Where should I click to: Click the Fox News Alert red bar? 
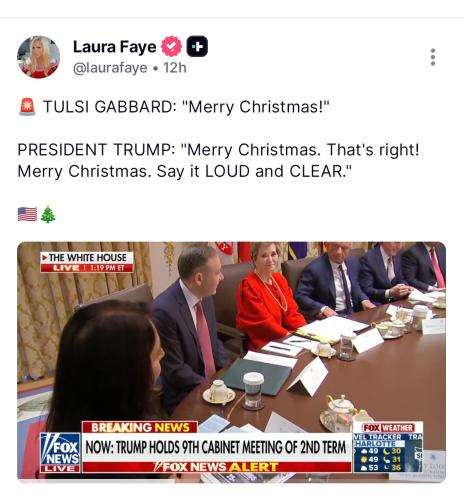pos(217,467)
